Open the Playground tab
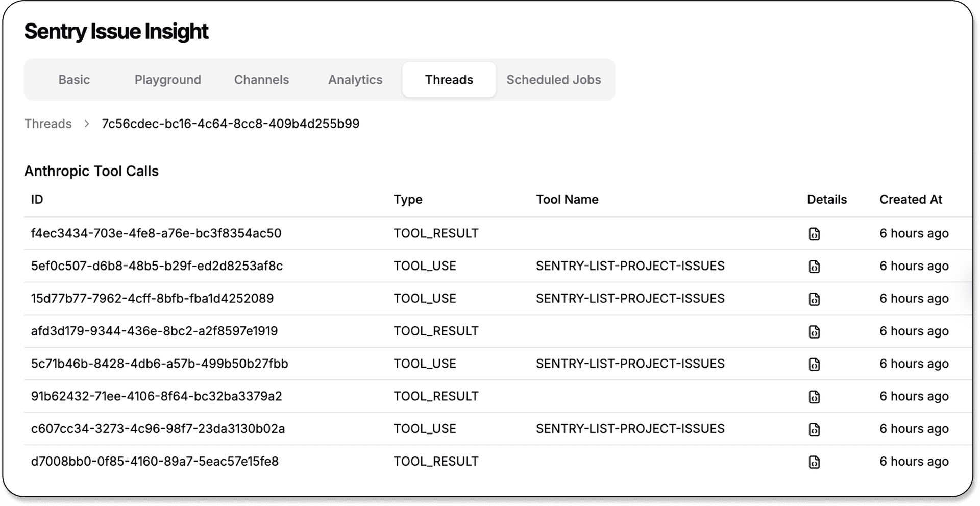Screen dimensions: 980x506 tap(167, 80)
